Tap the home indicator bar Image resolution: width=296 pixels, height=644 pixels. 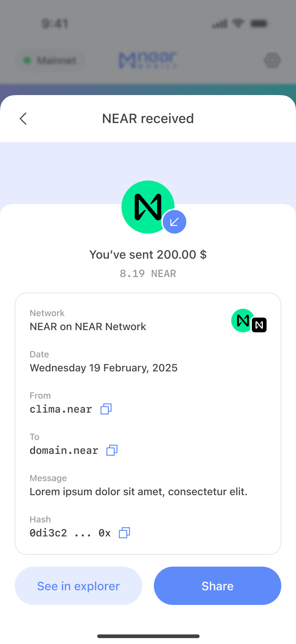148,636
